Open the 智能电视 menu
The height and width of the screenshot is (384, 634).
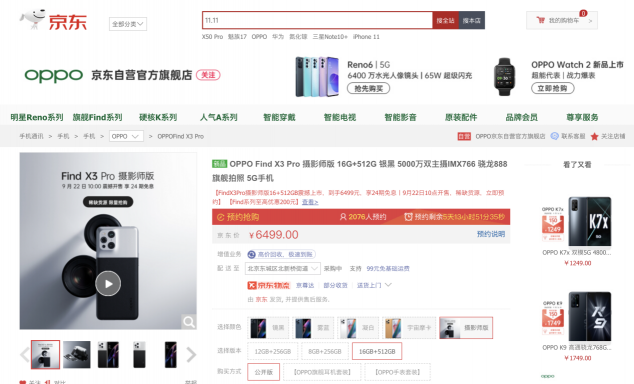point(340,117)
